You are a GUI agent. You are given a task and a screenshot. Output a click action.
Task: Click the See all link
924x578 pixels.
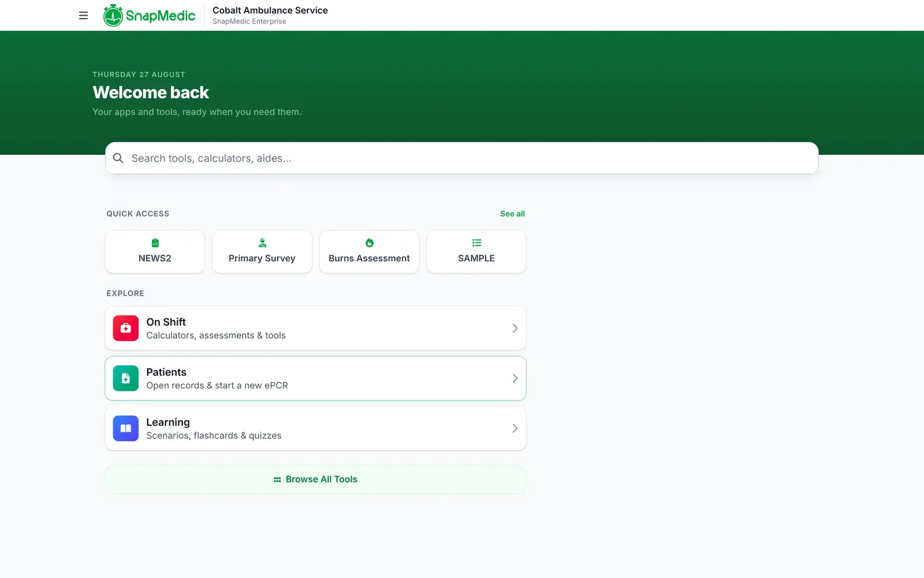(512, 214)
